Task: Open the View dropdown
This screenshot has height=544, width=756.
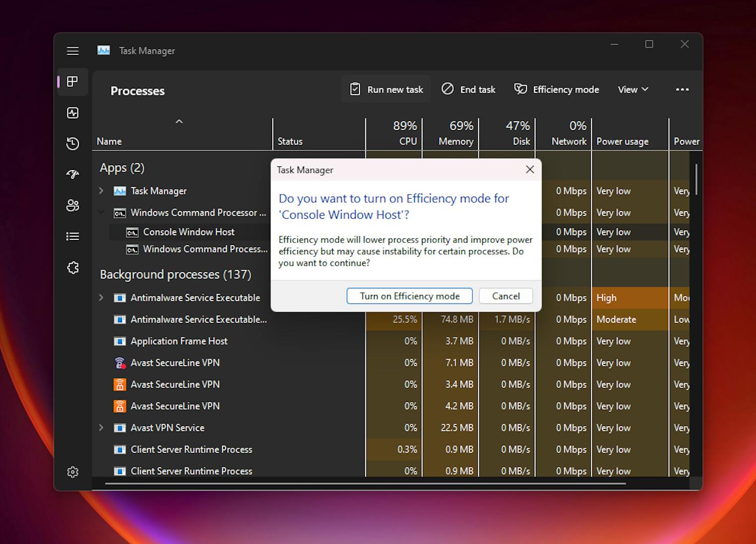Action: coord(632,89)
